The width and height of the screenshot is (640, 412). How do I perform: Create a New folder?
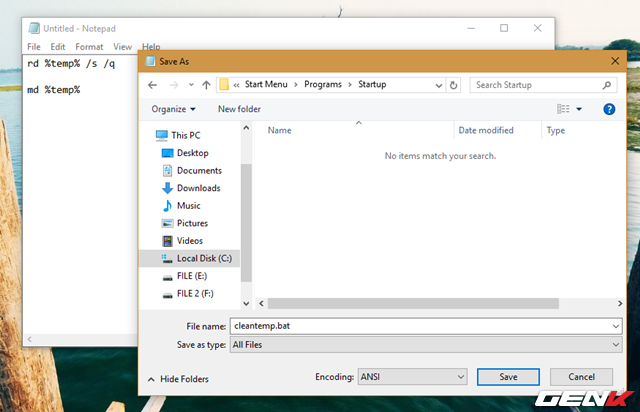(239, 109)
